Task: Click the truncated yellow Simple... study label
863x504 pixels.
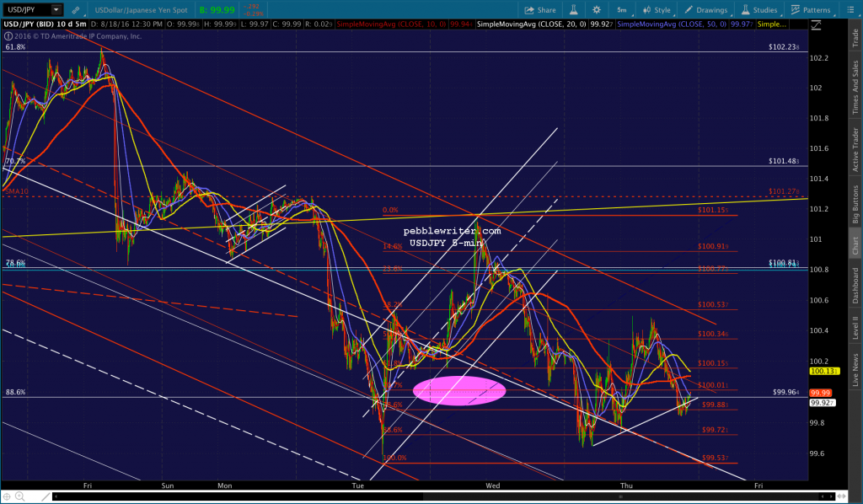Action: click(x=772, y=24)
